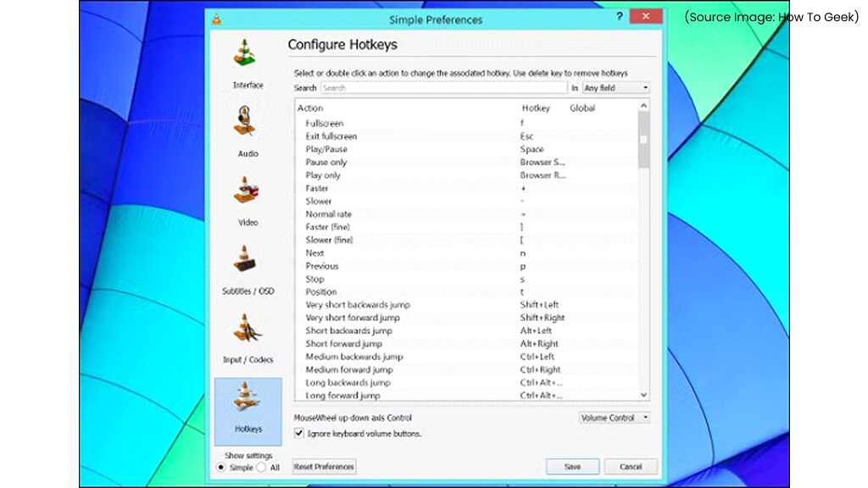The height and width of the screenshot is (488, 868).
Task: Click the Reset Preferences button
Action: pyautogui.click(x=325, y=466)
